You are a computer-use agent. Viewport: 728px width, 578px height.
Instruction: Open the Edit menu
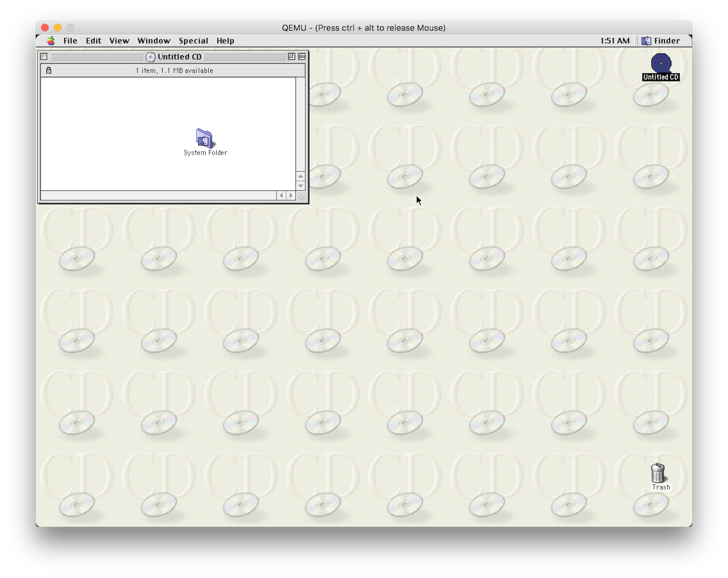coord(94,41)
